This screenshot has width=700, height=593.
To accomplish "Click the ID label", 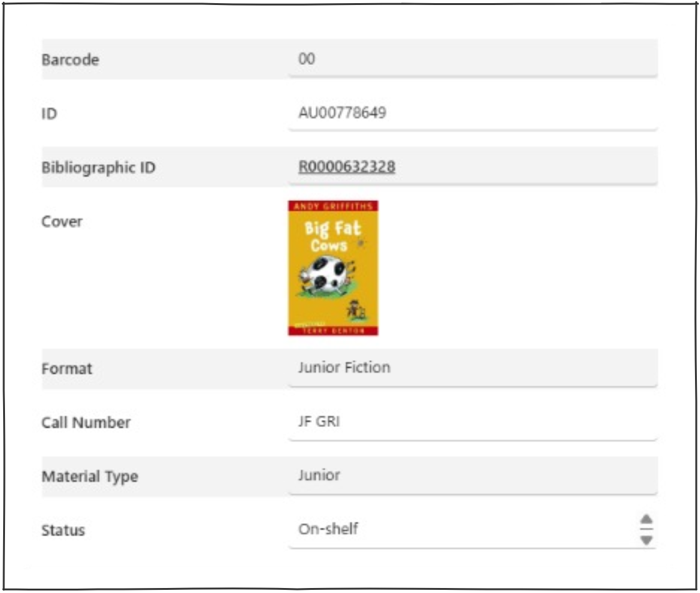I will (x=49, y=114).
